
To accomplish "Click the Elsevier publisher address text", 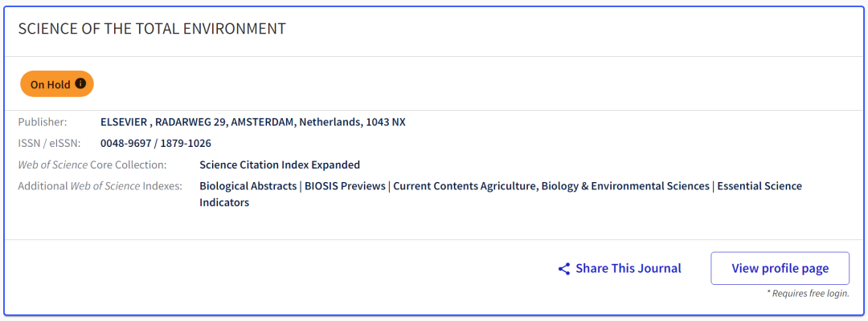I will click(x=253, y=122).
